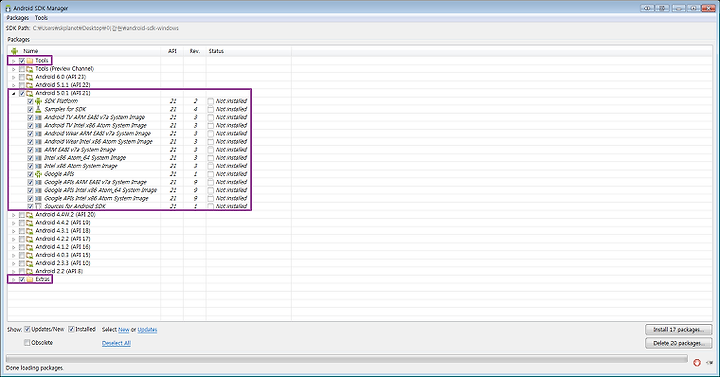720x377 pixels.
Task: Expand the Android 2.3.3 (API 10) node
Action: pyautogui.click(x=13, y=263)
